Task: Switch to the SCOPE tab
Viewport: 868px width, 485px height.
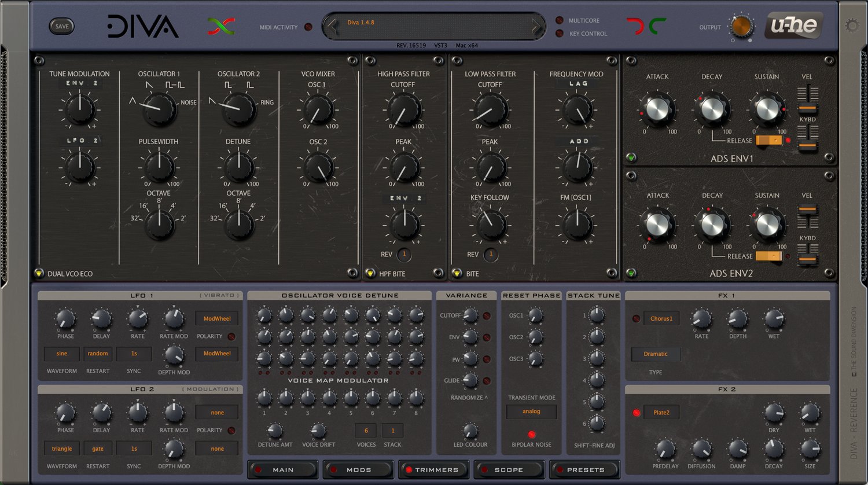Action: [509, 469]
